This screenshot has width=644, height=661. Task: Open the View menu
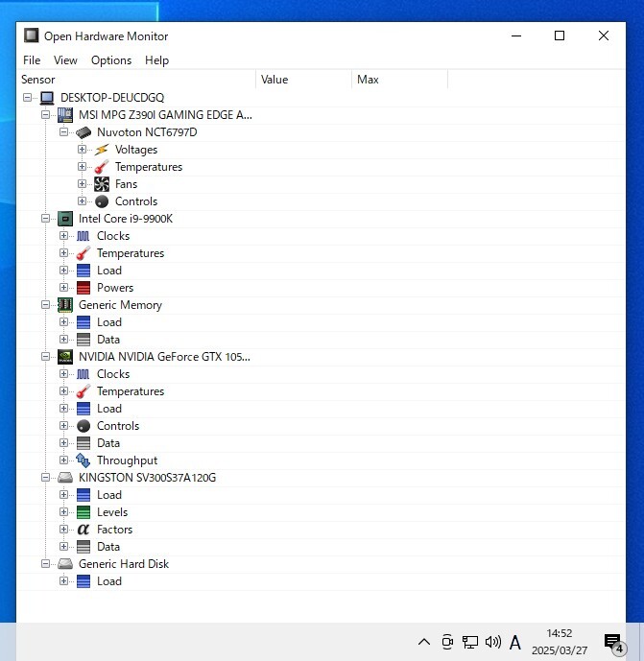tap(65, 60)
